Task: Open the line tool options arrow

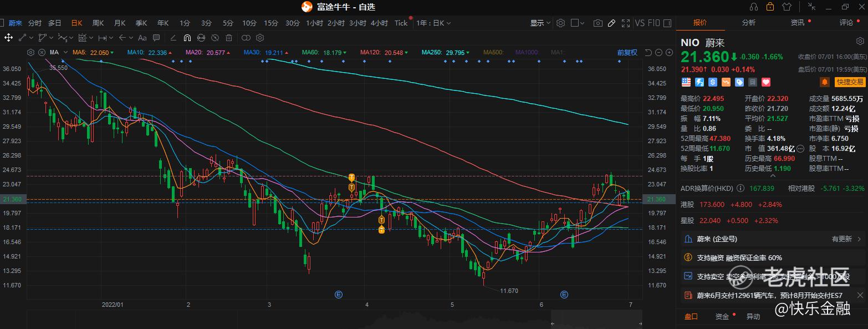Action: pyautogui.click(x=31, y=38)
